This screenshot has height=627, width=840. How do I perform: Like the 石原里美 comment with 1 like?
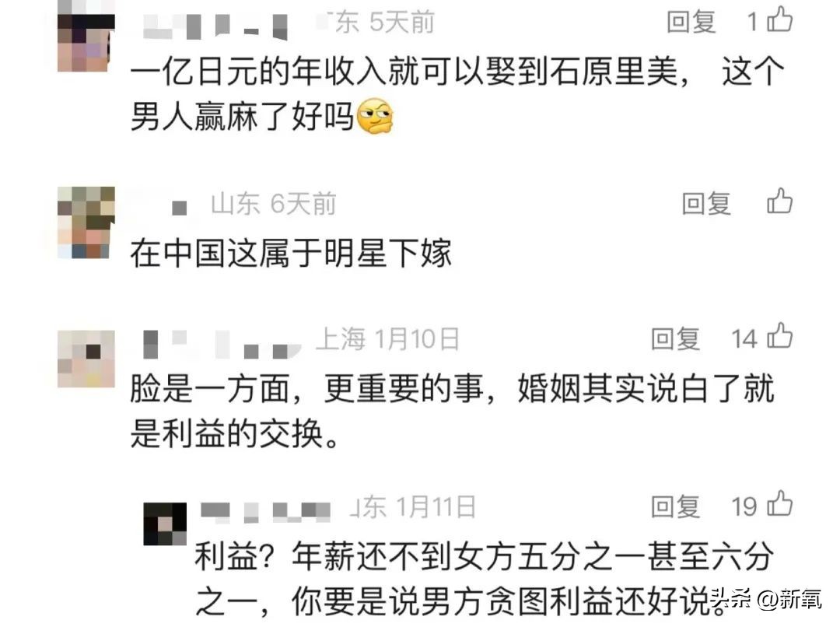pos(779,19)
